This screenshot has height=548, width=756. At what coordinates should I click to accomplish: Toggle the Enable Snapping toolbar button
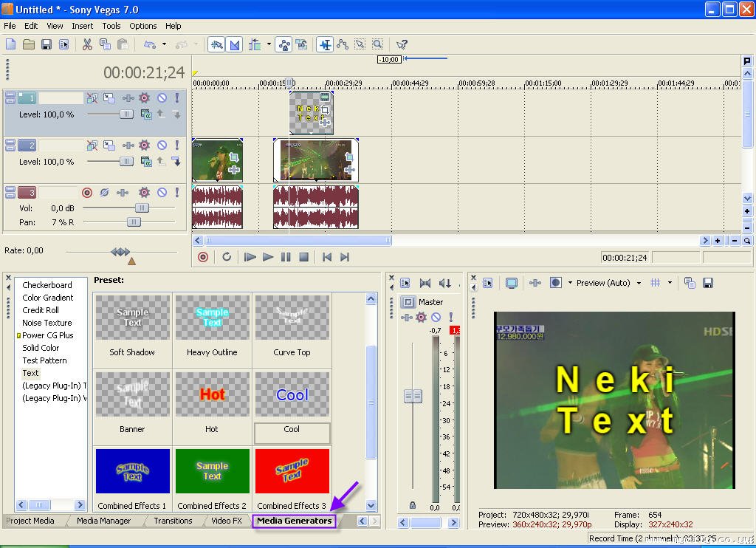216,44
